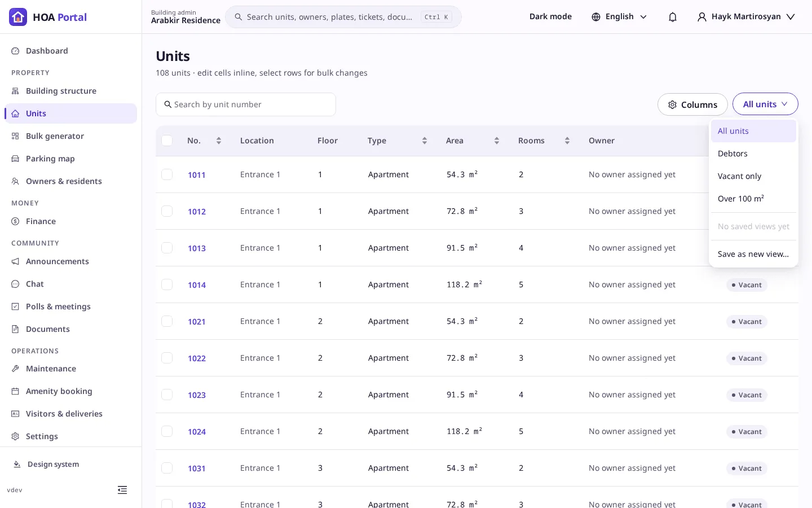Image resolution: width=812 pixels, height=508 pixels.
Task: Expand the Hayk Martirosyan user menu
Action: click(746, 17)
